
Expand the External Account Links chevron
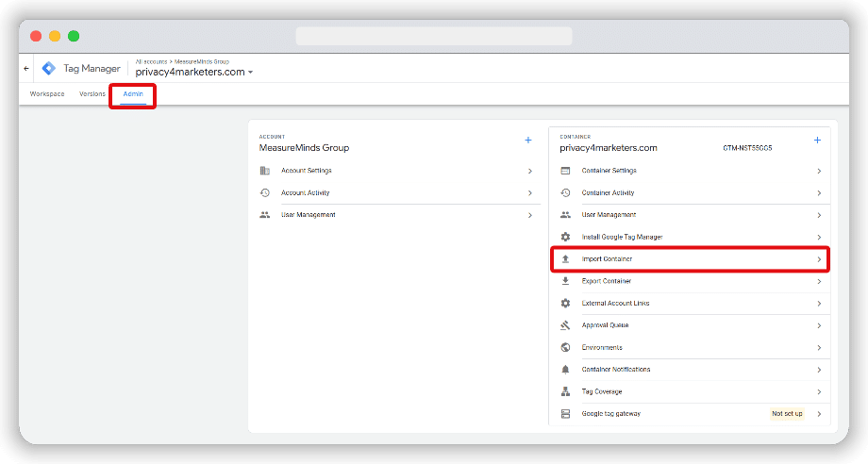click(818, 304)
